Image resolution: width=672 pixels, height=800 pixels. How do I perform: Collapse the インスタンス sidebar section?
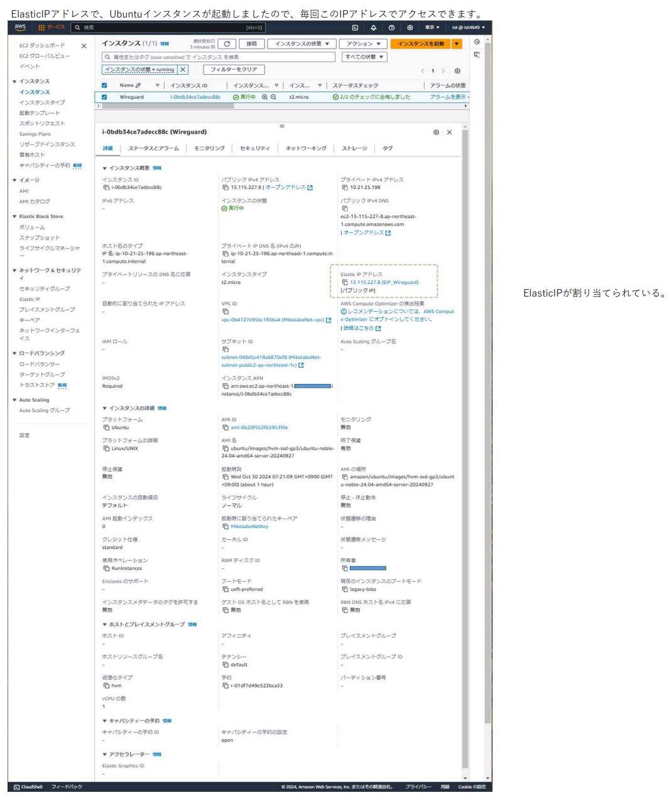click(14, 82)
